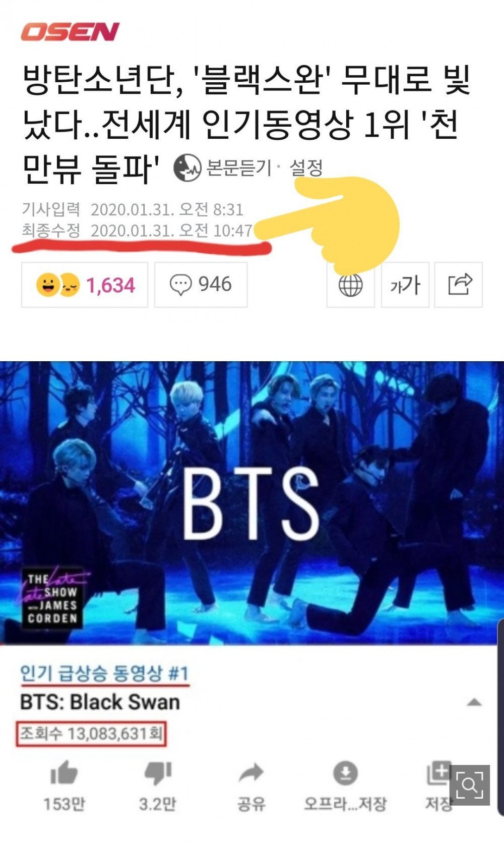Viewport: 504px width, 843px height.
Task: Open the OSEN logo link
Action: pyautogui.click(x=70, y=32)
